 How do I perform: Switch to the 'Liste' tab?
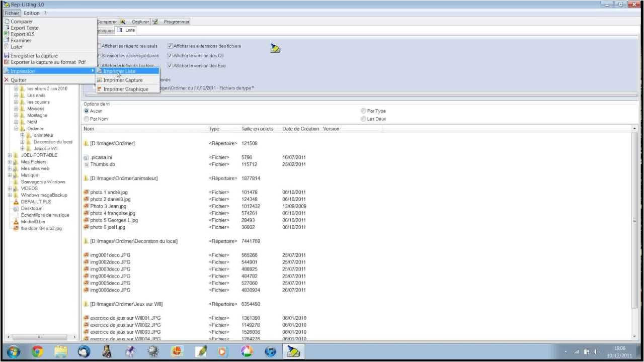[x=125, y=30]
